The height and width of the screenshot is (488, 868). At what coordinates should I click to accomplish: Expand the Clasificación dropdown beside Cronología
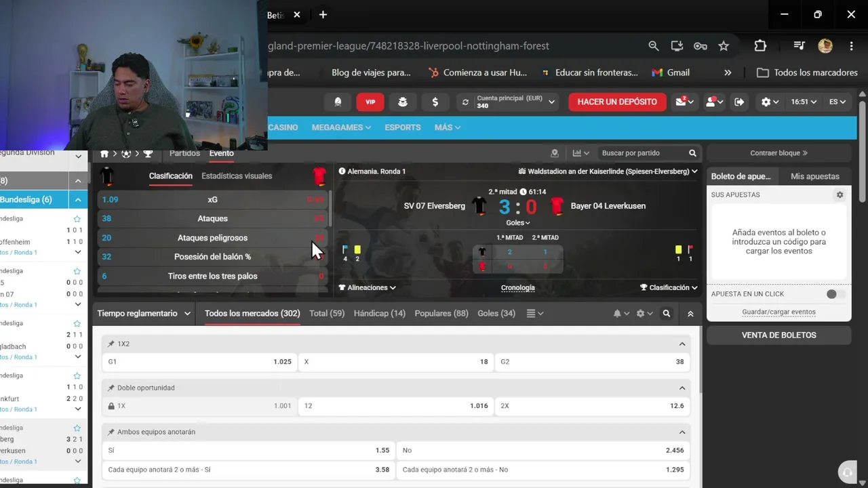[669, 287]
